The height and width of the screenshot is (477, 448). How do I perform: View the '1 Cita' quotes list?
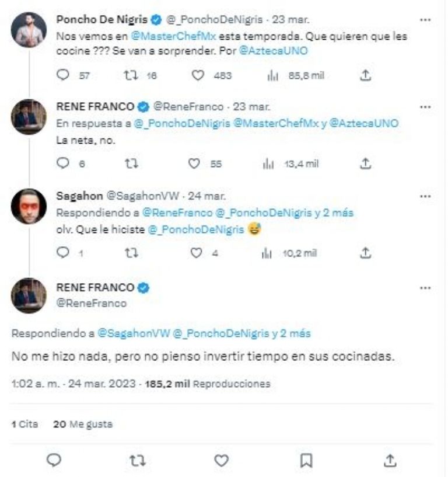(24, 424)
